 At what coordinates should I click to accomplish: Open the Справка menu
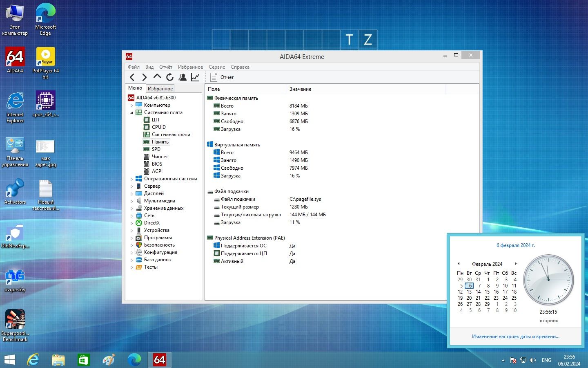coord(240,67)
